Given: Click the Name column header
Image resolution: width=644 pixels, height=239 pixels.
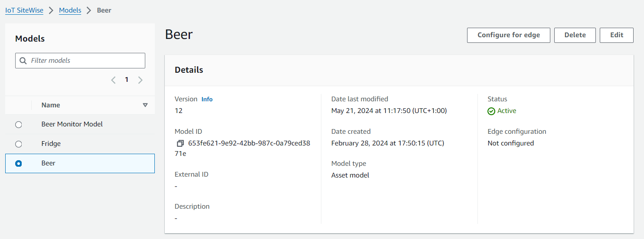Looking at the screenshot, I should (x=51, y=105).
